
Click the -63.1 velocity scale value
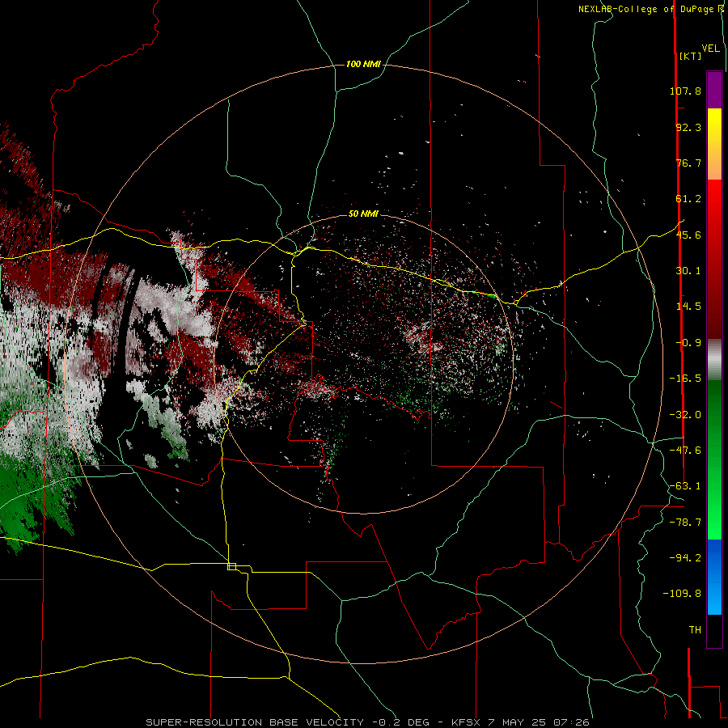685,486
